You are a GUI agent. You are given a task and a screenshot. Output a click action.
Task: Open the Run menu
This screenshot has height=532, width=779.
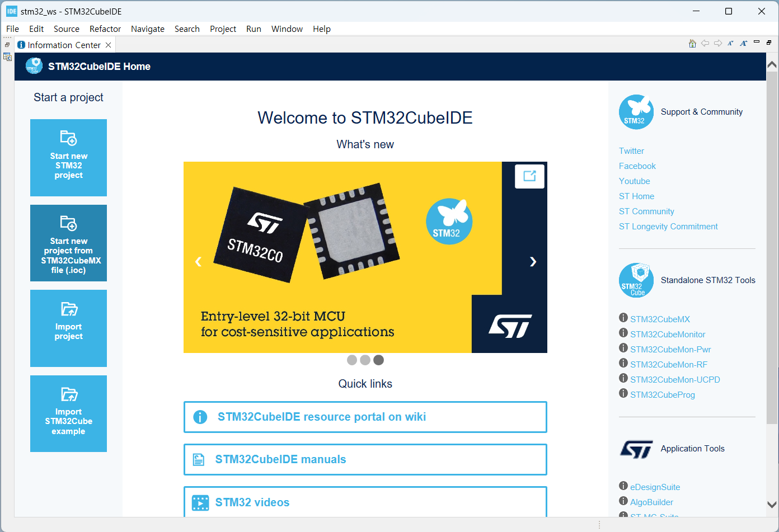pos(254,29)
